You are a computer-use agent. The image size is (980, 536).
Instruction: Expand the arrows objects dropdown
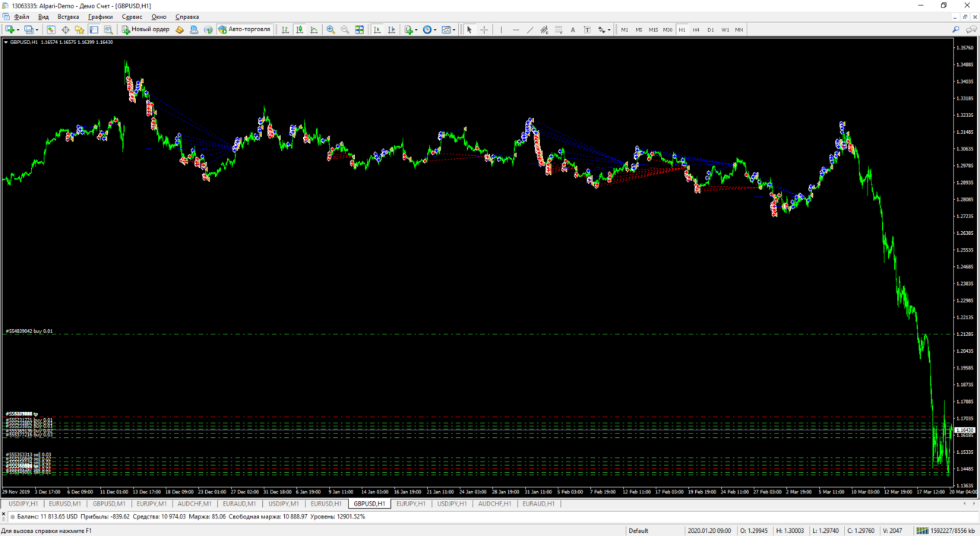pyautogui.click(x=609, y=30)
